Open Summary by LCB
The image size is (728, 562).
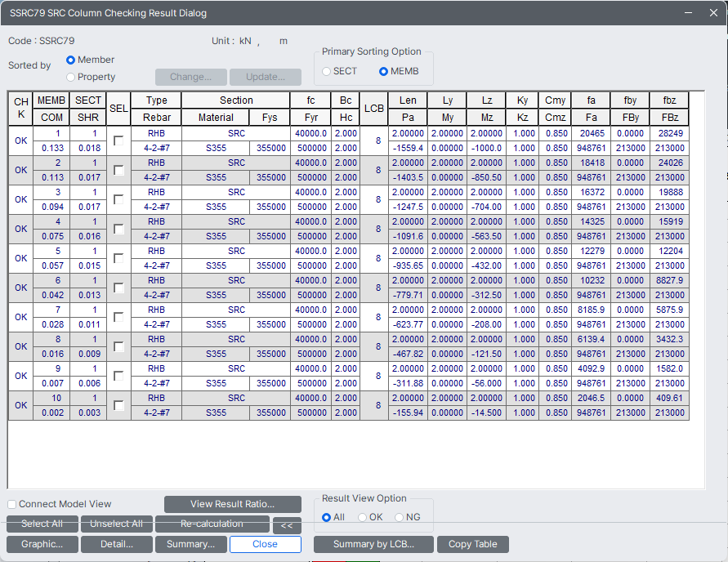coord(373,544)
